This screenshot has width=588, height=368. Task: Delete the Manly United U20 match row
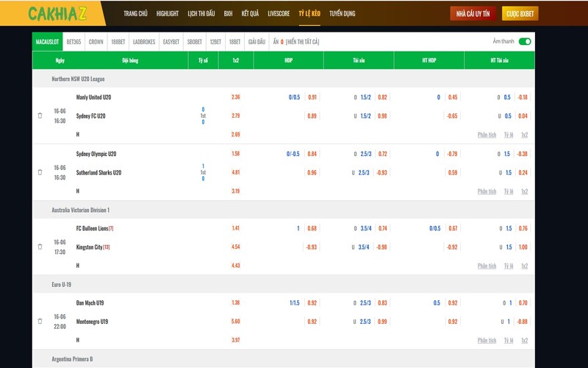[40, 116]
